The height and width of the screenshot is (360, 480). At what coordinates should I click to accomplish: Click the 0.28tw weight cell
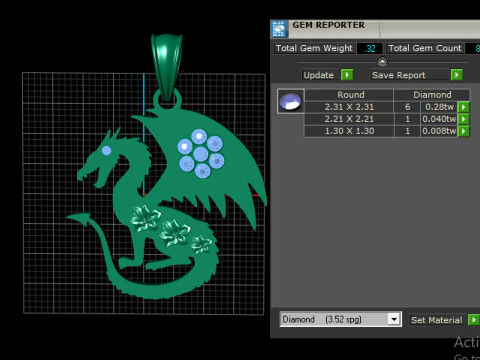(x=439, y=107)
